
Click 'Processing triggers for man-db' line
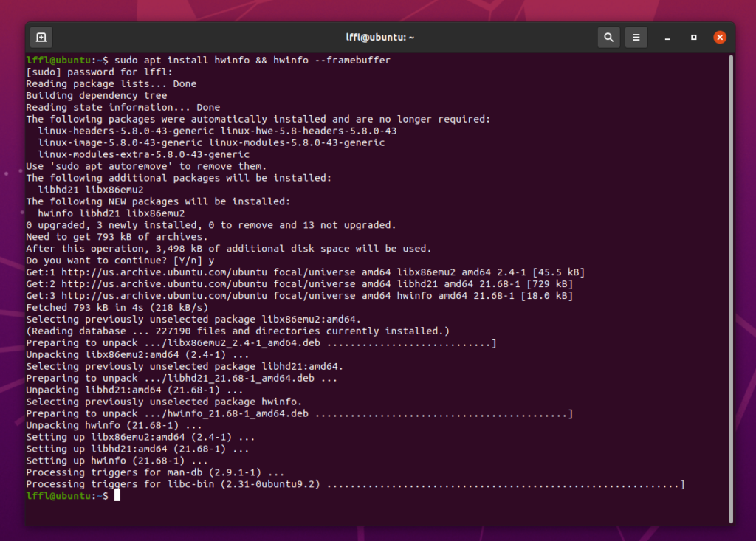pos(155,472)
